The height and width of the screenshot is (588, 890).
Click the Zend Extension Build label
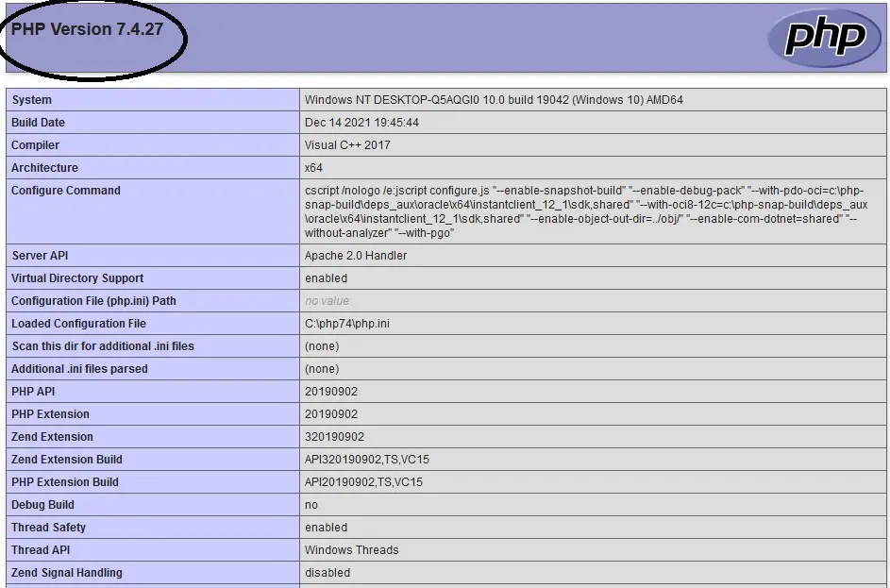pos(67,461)
